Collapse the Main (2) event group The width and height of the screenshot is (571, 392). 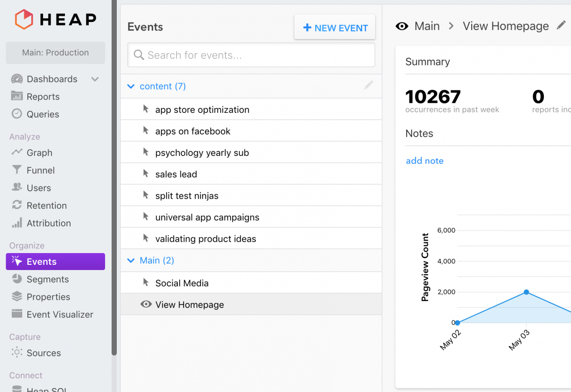(x=131, y=260)
